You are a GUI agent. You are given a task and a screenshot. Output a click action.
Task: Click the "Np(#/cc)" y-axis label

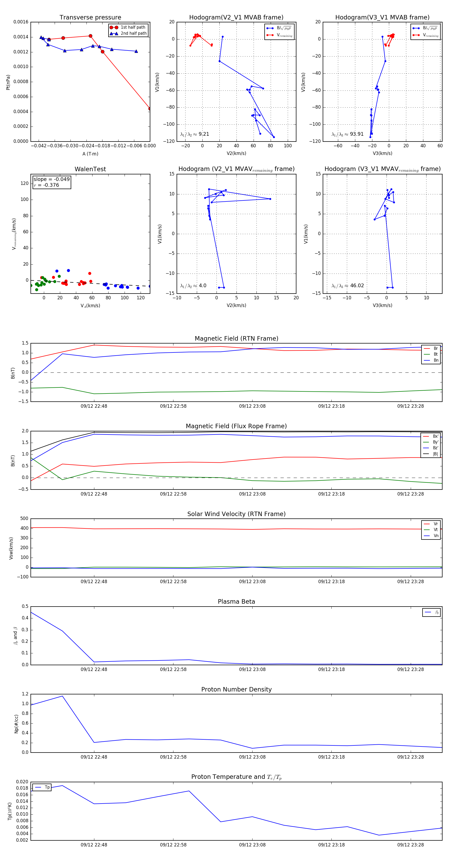click(16, 724)
